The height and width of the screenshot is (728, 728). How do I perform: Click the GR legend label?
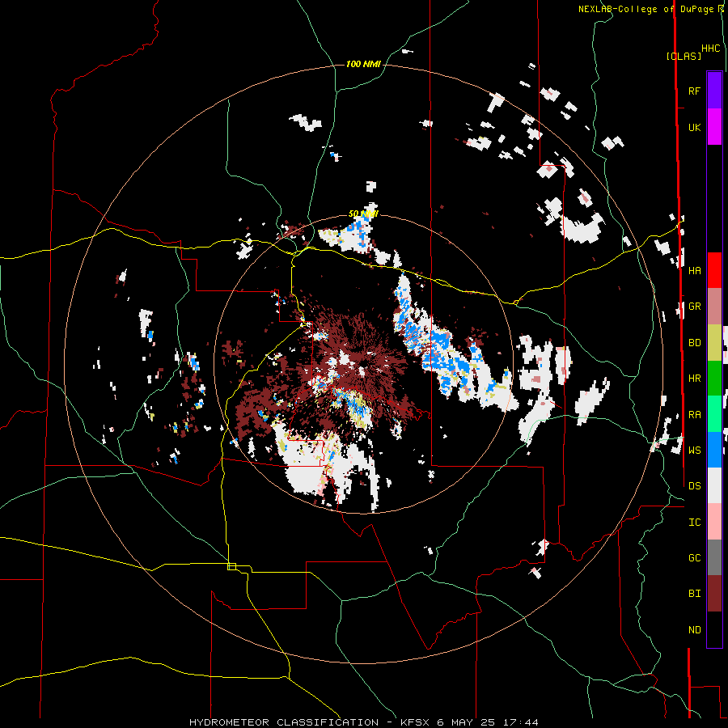click(694, 307)
